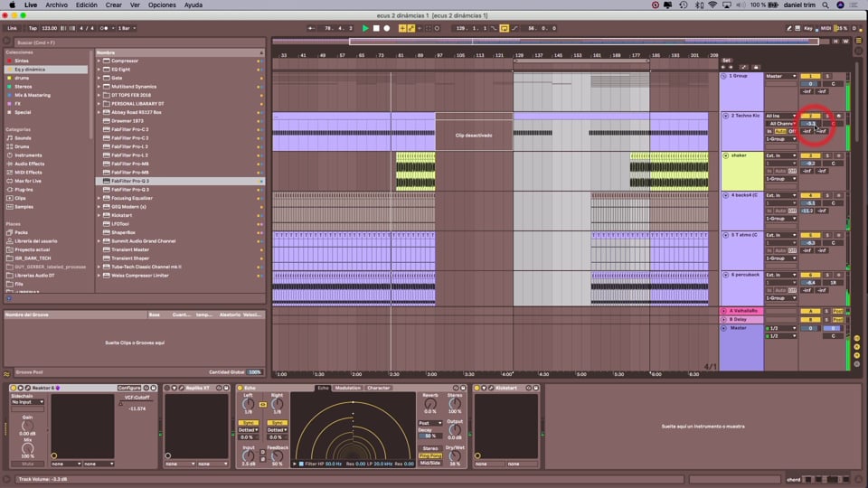Switch to Echo Character tab

click(x=379, y=388)
